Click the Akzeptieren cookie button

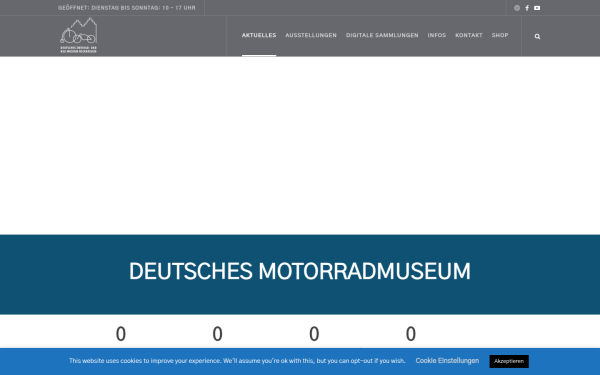(509, 361)
